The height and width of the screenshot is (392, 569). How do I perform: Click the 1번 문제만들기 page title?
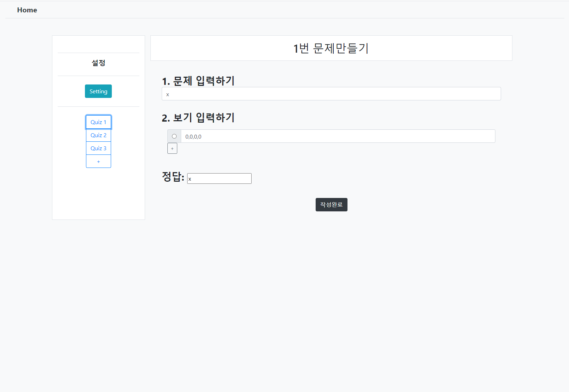click(x=331, y=48)
